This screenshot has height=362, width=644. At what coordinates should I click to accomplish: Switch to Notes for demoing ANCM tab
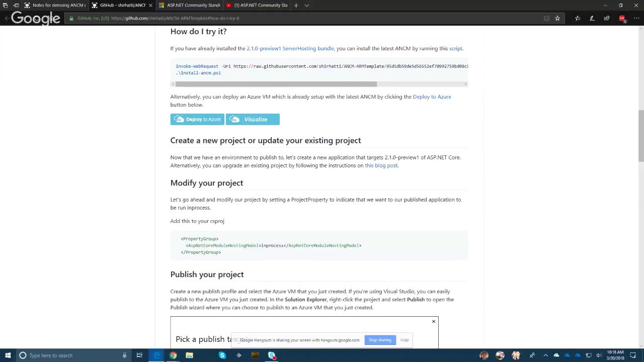54,5
